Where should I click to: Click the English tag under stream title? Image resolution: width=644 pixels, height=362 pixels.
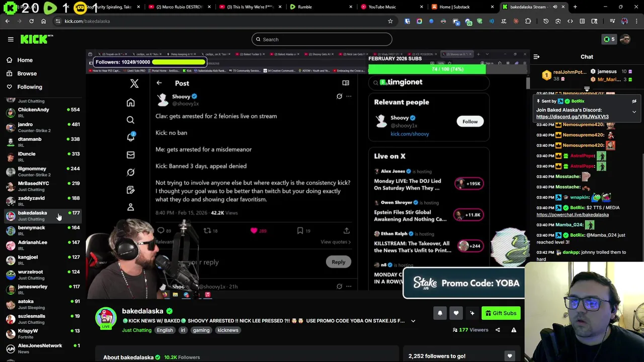(165, 330)
